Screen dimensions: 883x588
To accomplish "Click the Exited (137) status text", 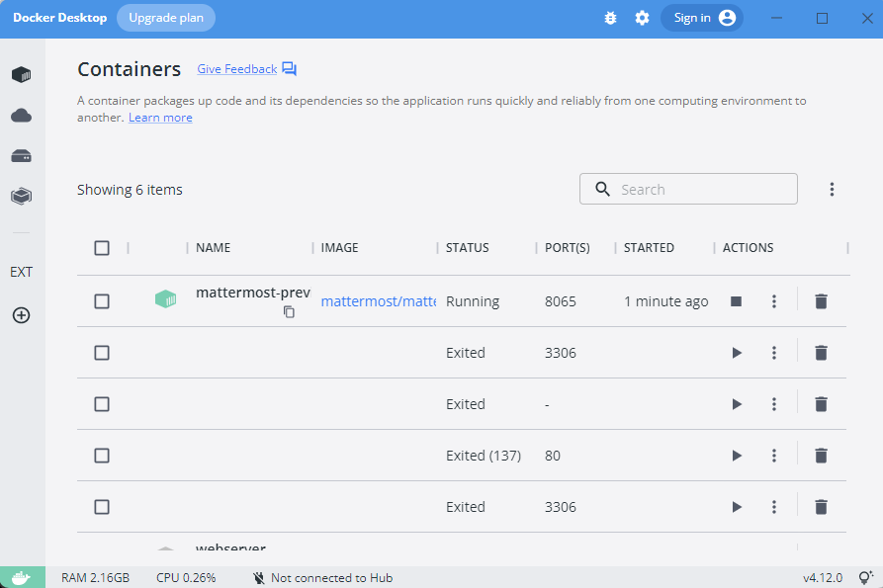I will point(484,456).
